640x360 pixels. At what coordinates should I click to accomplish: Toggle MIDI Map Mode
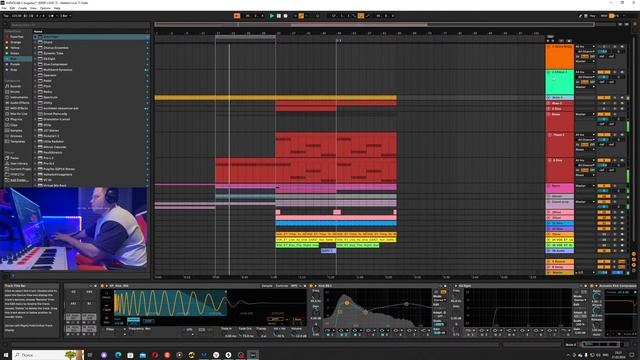click(x=604, y=16)
